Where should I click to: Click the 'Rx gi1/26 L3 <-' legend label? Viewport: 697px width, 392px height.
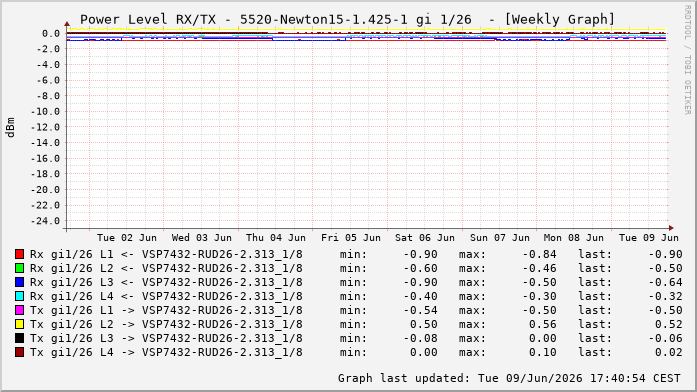pos(82,282)
